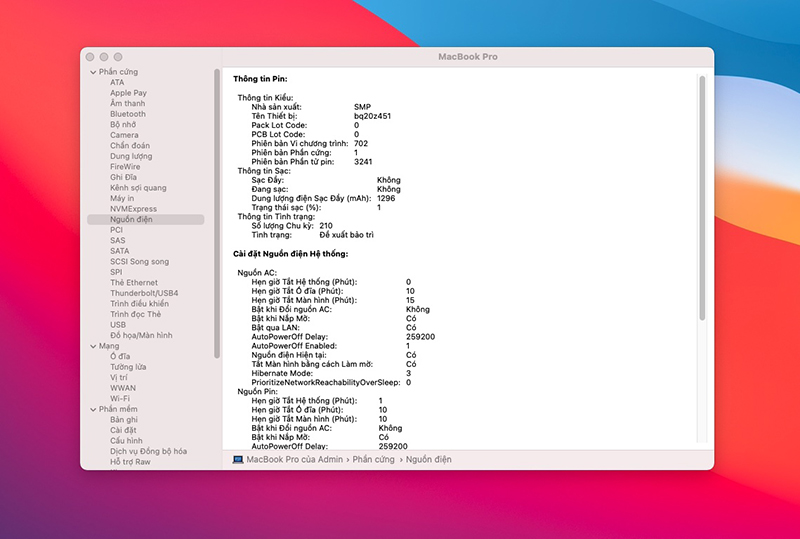Click the MacBook Pro laptop icon in path bar
This screenshot has height=539, width=800.
pyautogui.click(x=238, y=459)
